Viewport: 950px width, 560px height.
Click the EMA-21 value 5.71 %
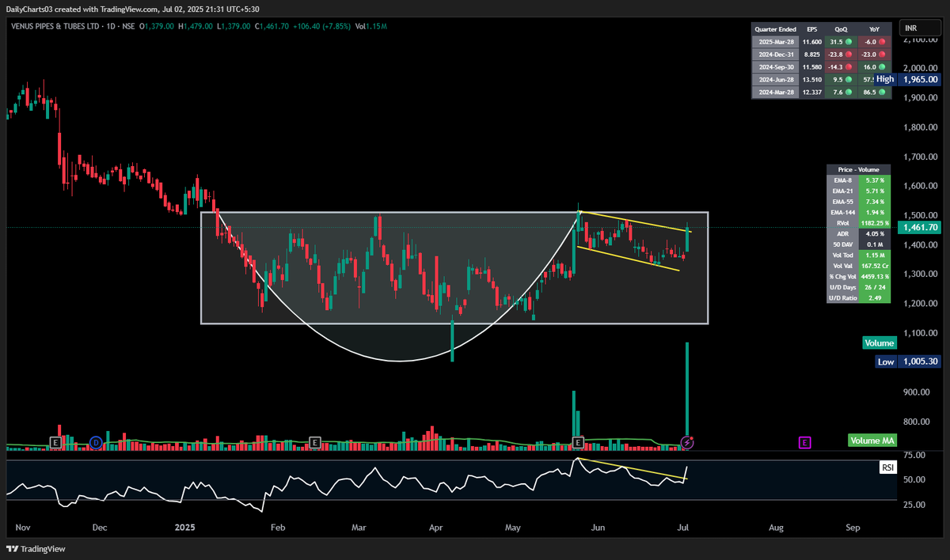[874, 191]
